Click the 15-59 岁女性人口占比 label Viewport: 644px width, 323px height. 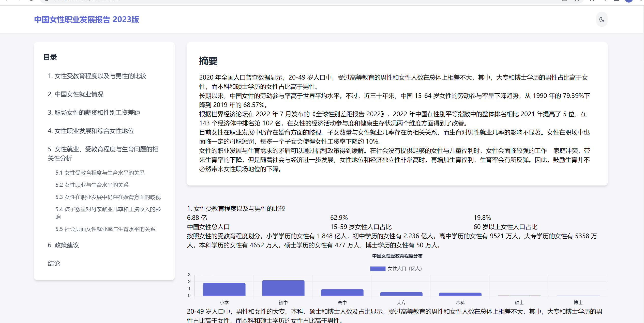pos(361,227)
